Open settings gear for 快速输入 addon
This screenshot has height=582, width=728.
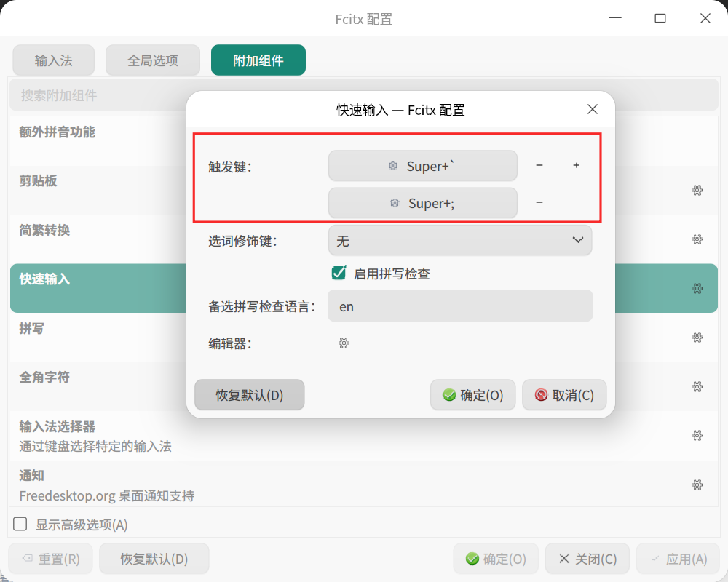697,288
